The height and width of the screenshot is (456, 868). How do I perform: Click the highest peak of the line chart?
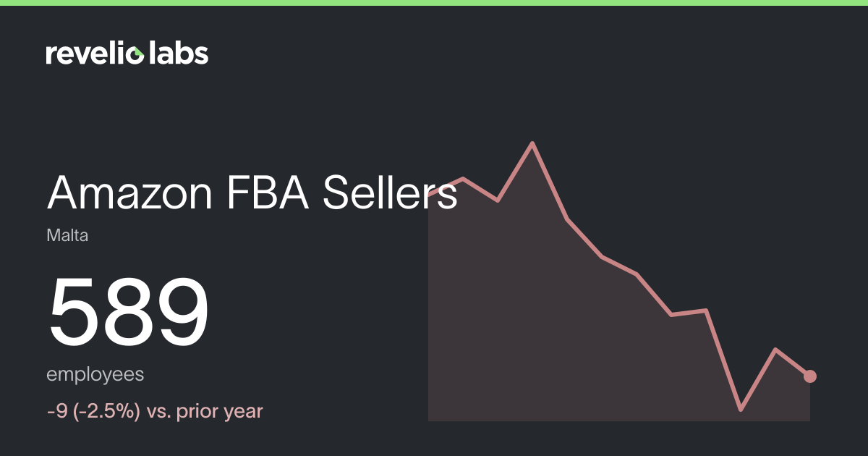click(x=533, y=143)
